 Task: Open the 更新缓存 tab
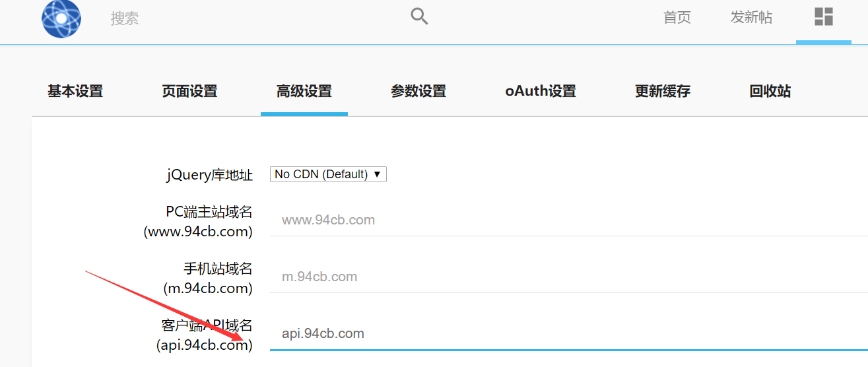[x=663, y=91]
